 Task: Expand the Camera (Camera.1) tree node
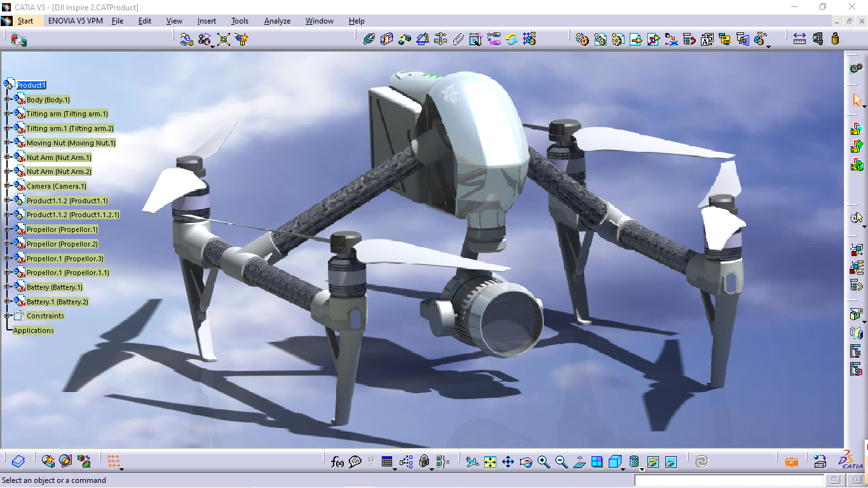pos(8,186)
